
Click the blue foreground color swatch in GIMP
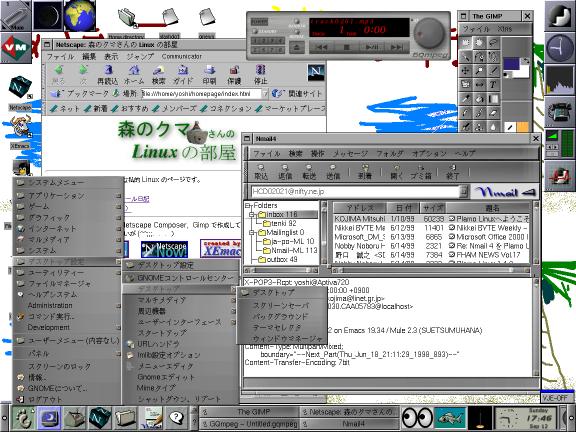[511, 63]
